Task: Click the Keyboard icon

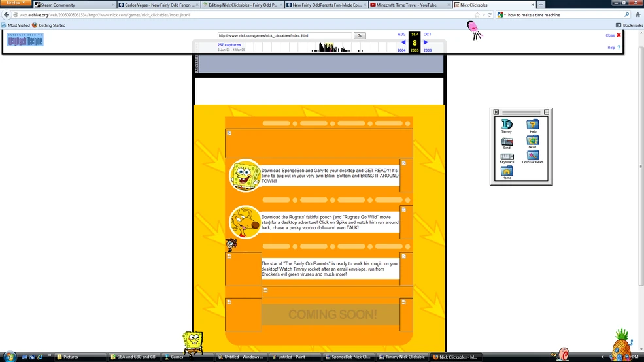Action: point(507,157)
